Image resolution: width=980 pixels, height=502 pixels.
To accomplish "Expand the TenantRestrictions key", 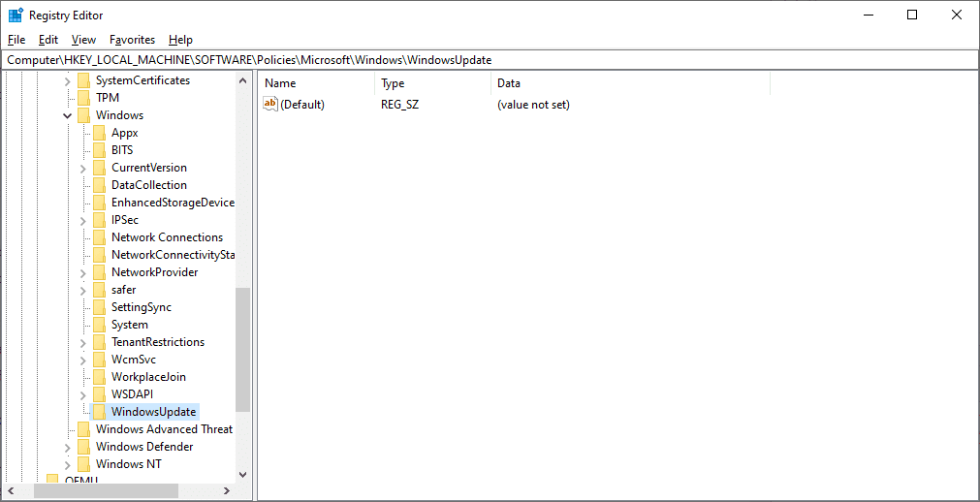I will [83, 343].
